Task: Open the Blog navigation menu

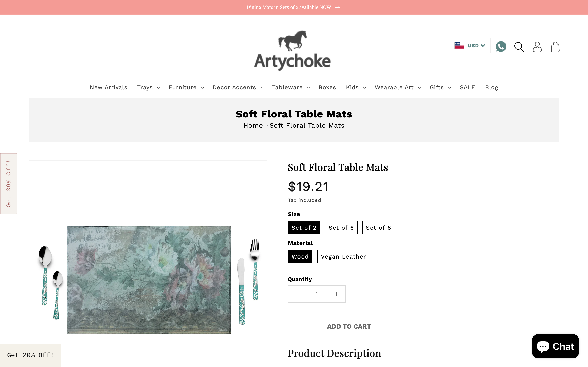Action: (x=491, y=87)
